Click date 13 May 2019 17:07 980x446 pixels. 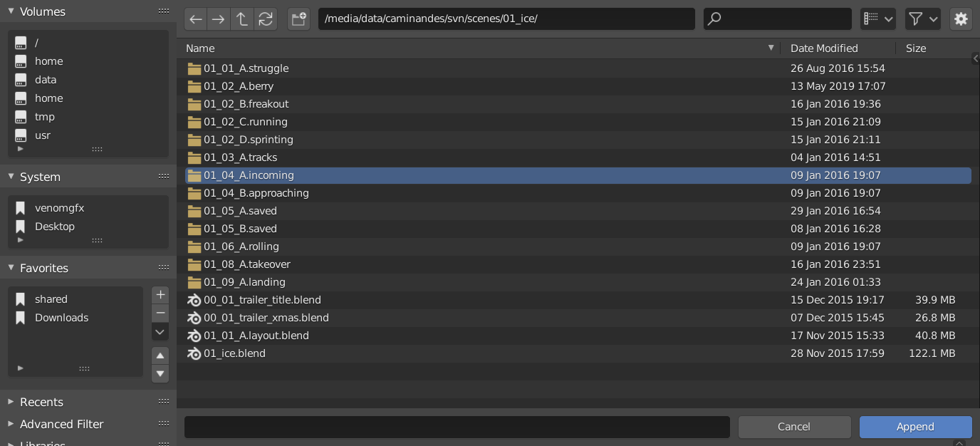838,86
